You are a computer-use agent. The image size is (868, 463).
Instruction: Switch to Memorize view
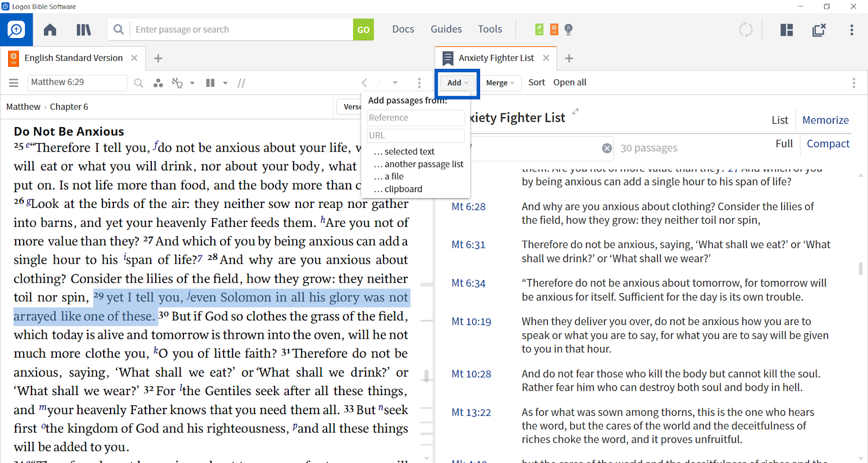tap(825, 120)
